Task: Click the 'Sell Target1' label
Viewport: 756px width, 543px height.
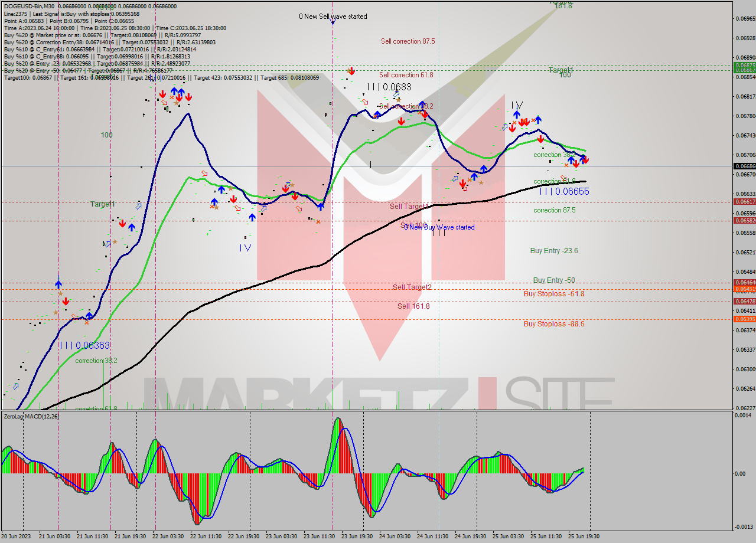Action: click(x=409, y=207)
